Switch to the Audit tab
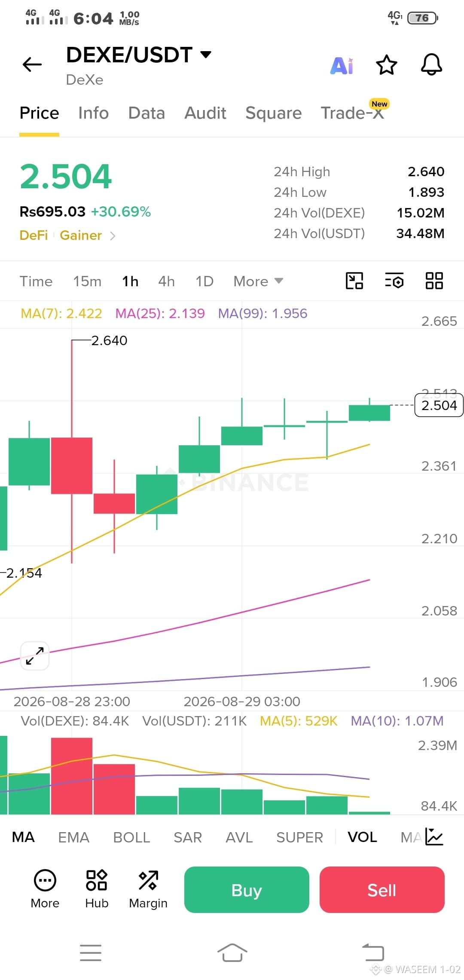This screenshot has height=980, width=464. coord(205,113)
